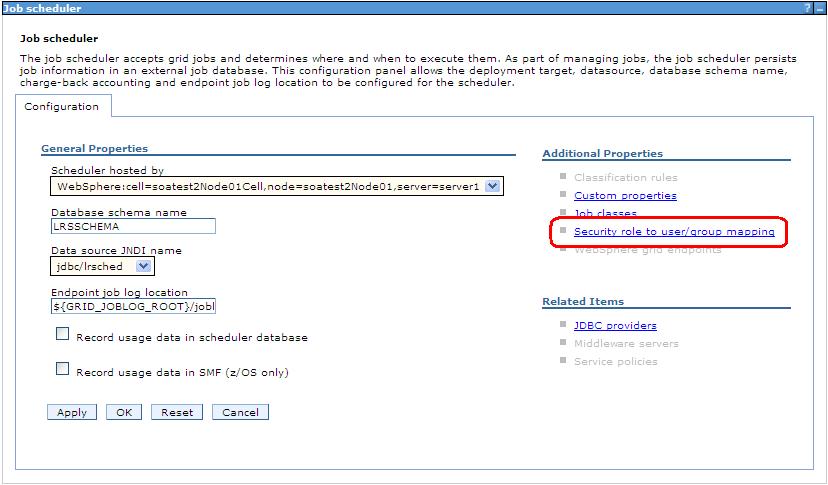Screen dimensions: 828x485
Task: Open Security role to user/group mapping
Action: click(674, 232)
